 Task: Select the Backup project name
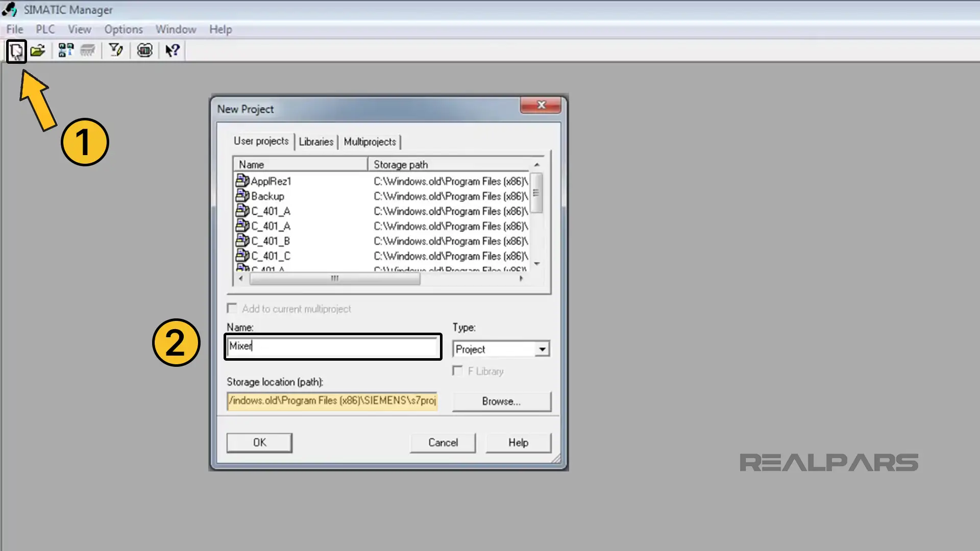[267, 196]
